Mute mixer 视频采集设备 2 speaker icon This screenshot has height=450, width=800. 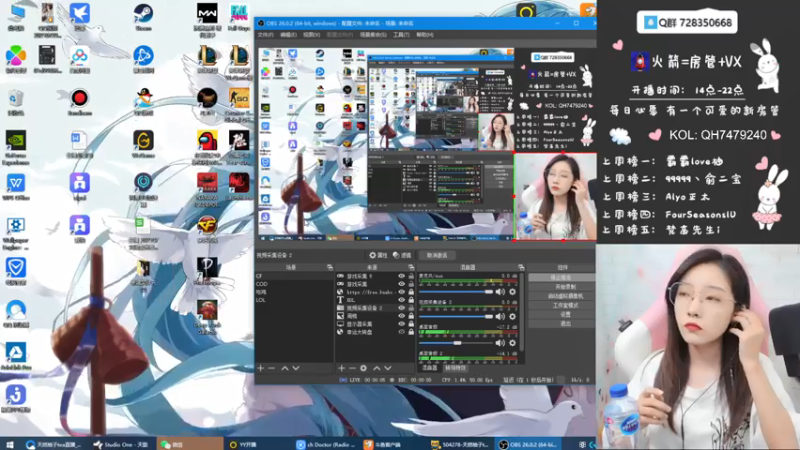click(x=500, y=316)
